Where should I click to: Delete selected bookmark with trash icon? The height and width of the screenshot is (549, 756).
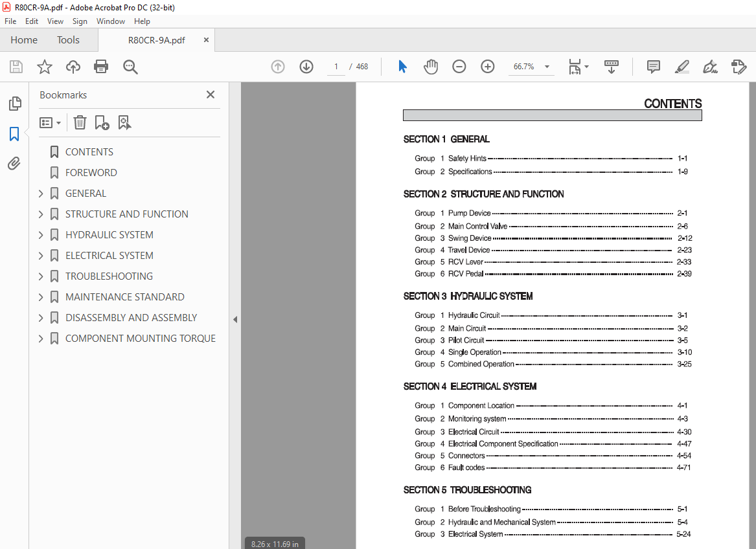click(x=80, y=122)
